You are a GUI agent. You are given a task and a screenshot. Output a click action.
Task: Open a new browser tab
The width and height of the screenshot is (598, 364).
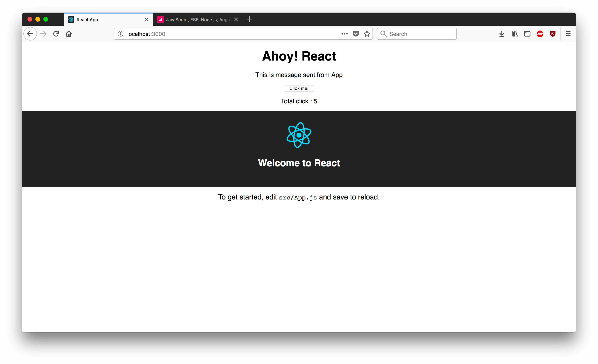(250, 19)
